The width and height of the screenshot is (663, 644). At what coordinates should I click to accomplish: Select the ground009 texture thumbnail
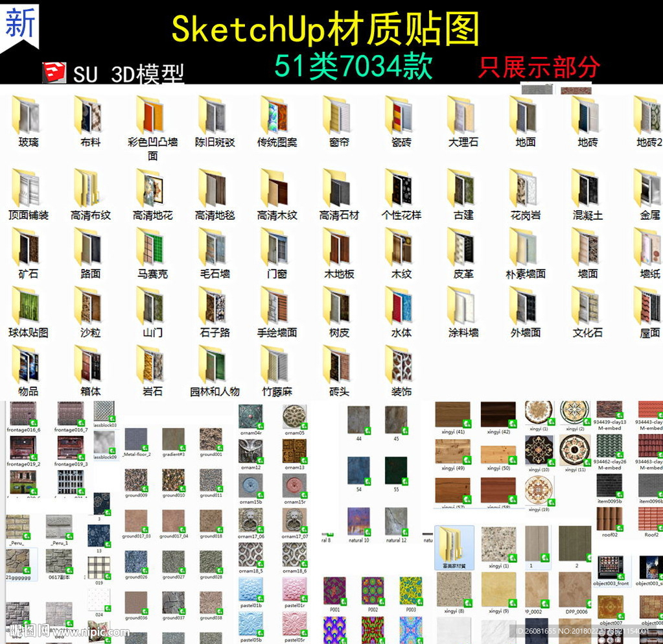click(x=136, y=480)
